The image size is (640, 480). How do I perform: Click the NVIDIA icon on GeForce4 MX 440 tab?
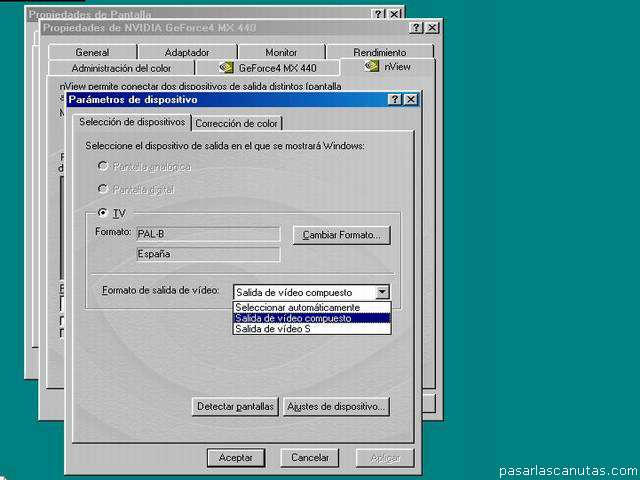click(227, 68)
